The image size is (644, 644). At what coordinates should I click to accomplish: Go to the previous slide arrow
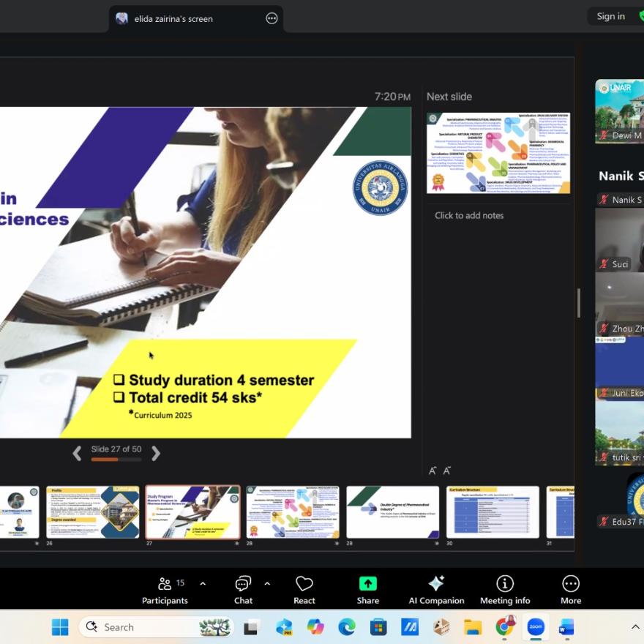point(77,454)
